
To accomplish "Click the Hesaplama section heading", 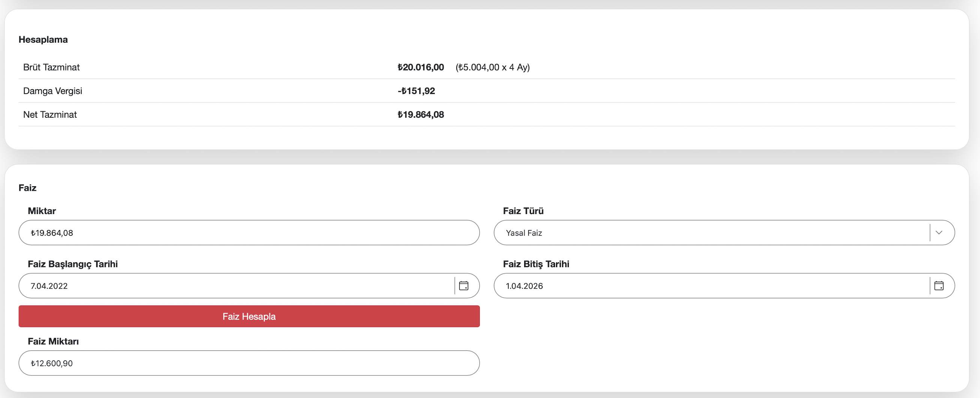I will (43, 39).
